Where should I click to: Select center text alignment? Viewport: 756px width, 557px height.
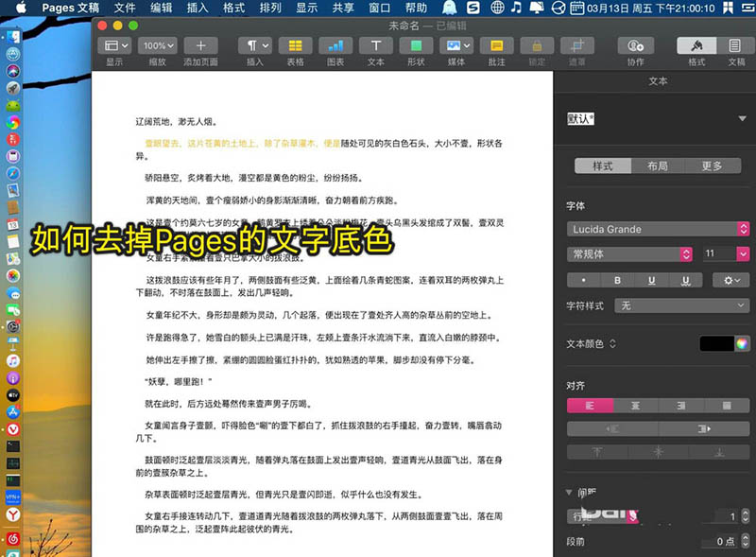(x=635, y=406)
